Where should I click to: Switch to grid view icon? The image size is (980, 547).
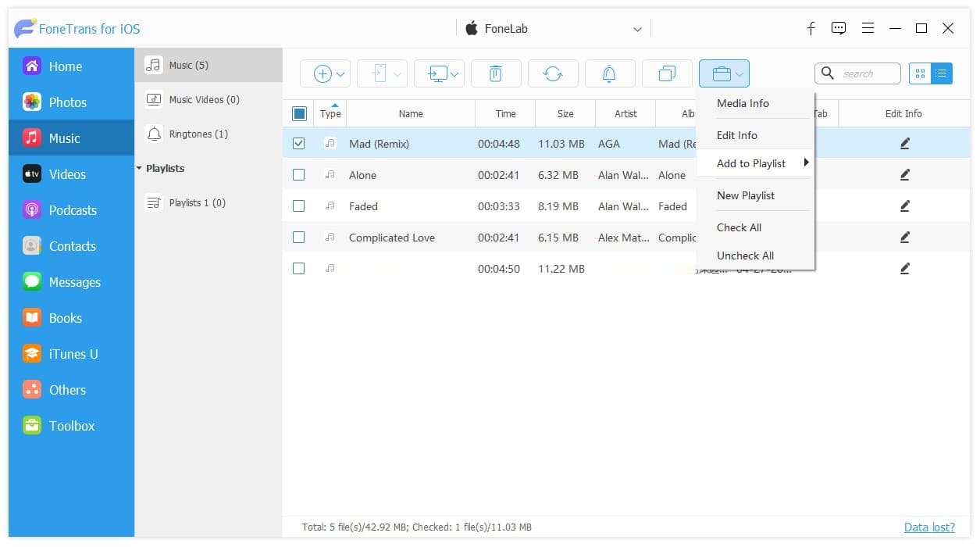(x=920, y=73)
